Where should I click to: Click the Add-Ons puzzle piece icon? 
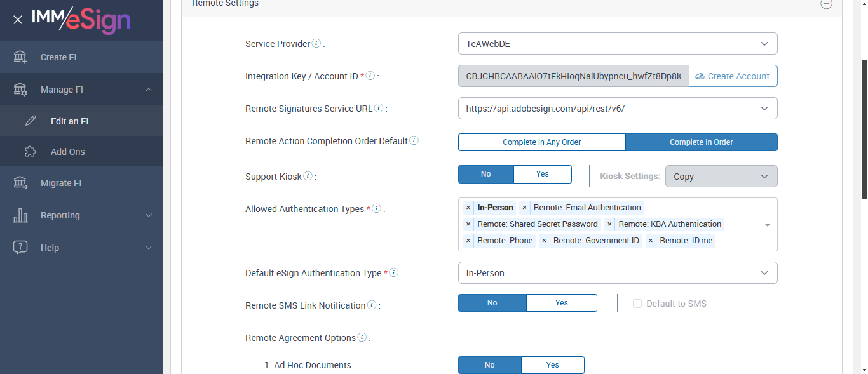coord(31,152)
